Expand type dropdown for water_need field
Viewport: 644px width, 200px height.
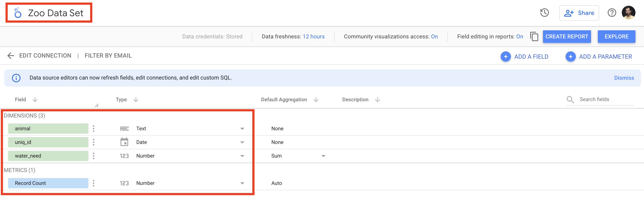[x=242, y=156]
